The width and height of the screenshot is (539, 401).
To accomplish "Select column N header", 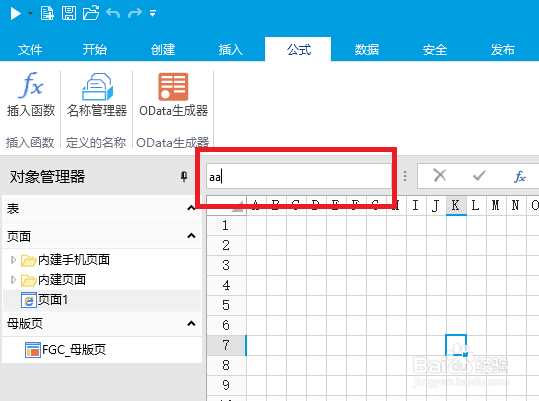I will pos(516,205).
